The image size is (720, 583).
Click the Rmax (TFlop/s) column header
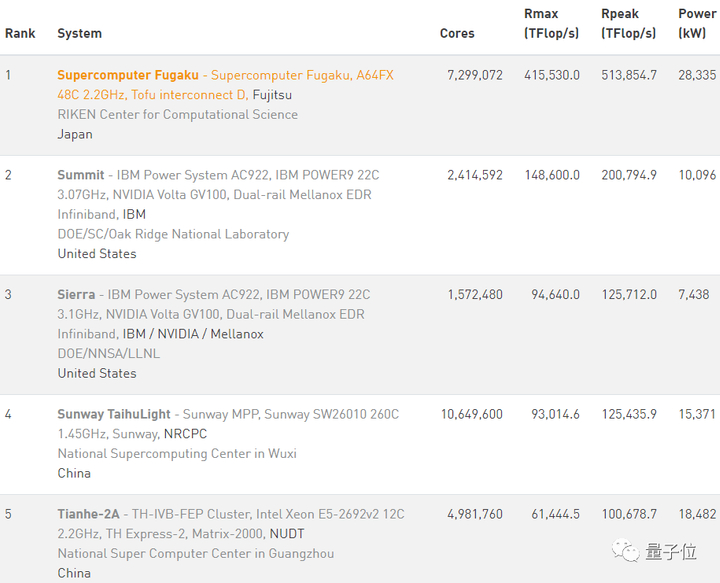[x=551, y=23]
